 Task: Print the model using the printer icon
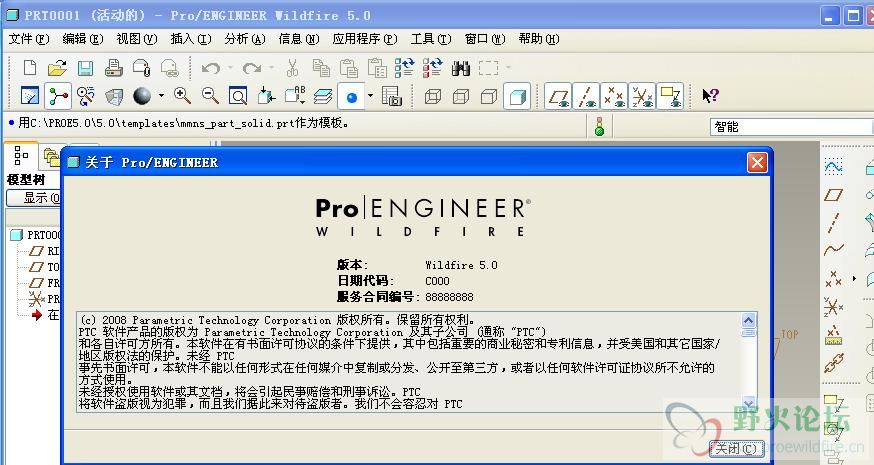point(113,68)
